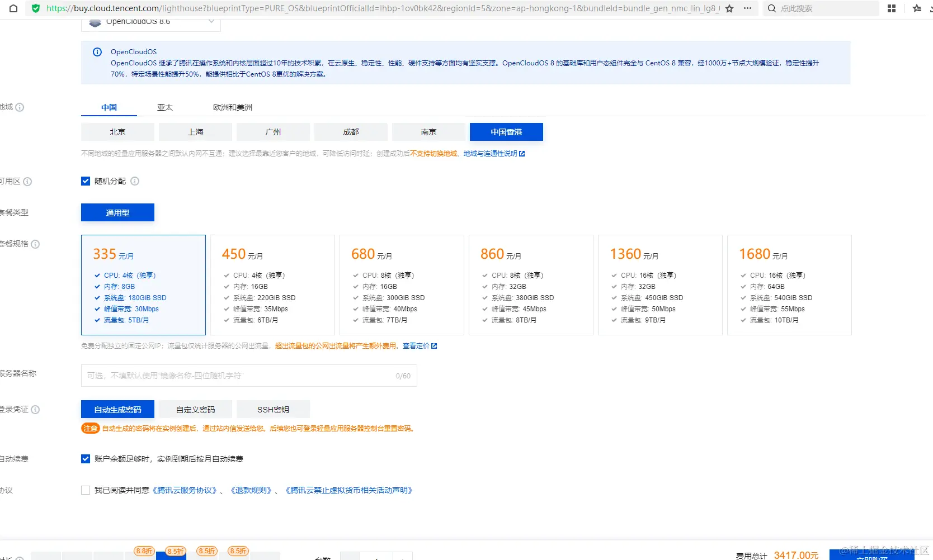The height and width of the screenshot is (560, 933).
Task: Open the 《腾讯云服务协议》 link
Action: pos(185,490)
